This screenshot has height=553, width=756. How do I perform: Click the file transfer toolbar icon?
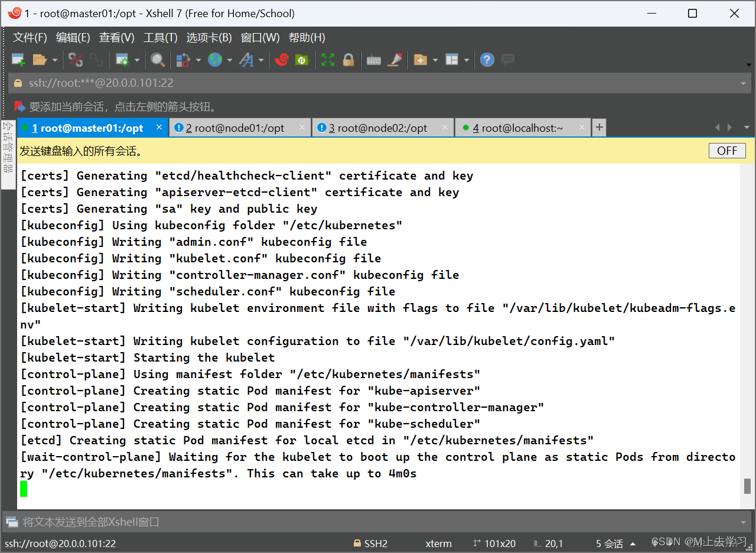[x=184, y=60]
